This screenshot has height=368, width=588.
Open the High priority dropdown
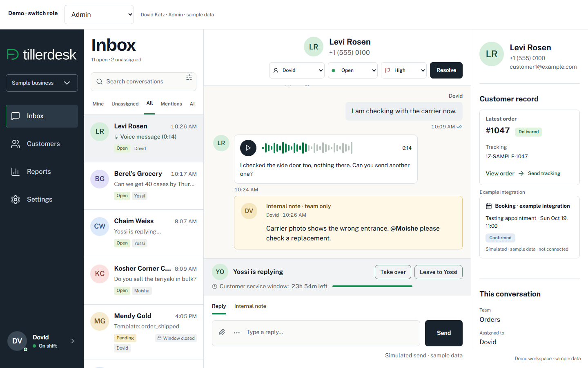pos(404,70)
